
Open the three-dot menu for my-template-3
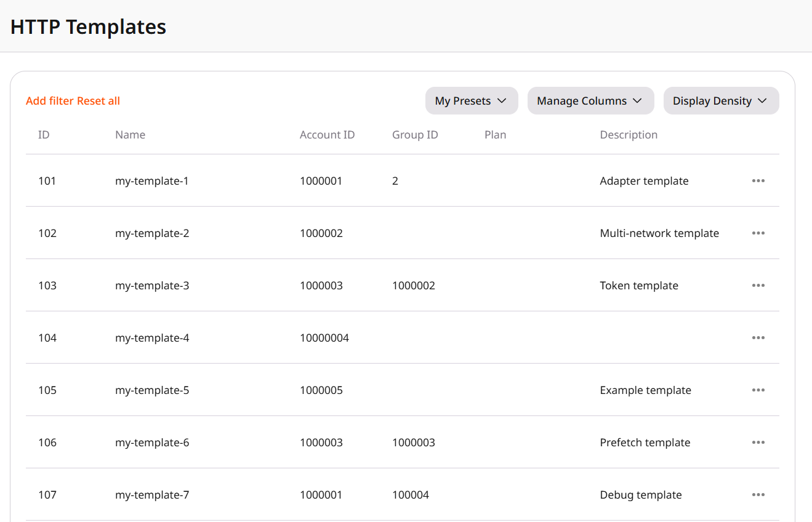pyautogui.click(x=758, y=285)
